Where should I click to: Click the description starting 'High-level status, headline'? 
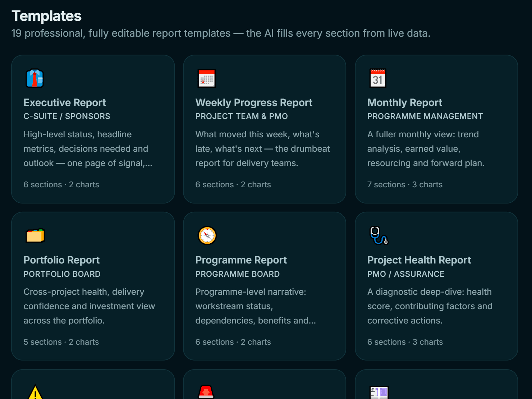pos(88,149)
